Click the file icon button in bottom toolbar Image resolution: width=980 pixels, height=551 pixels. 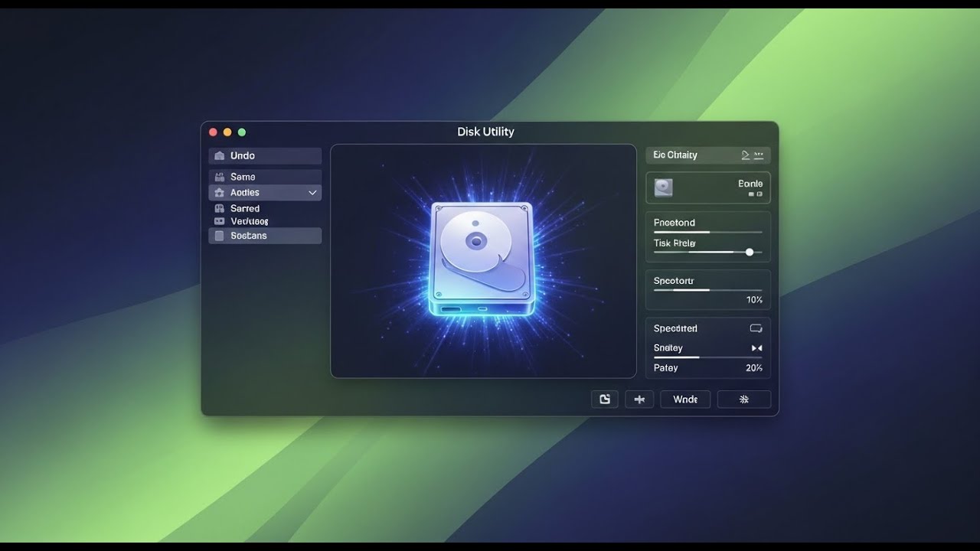[605, 399]
